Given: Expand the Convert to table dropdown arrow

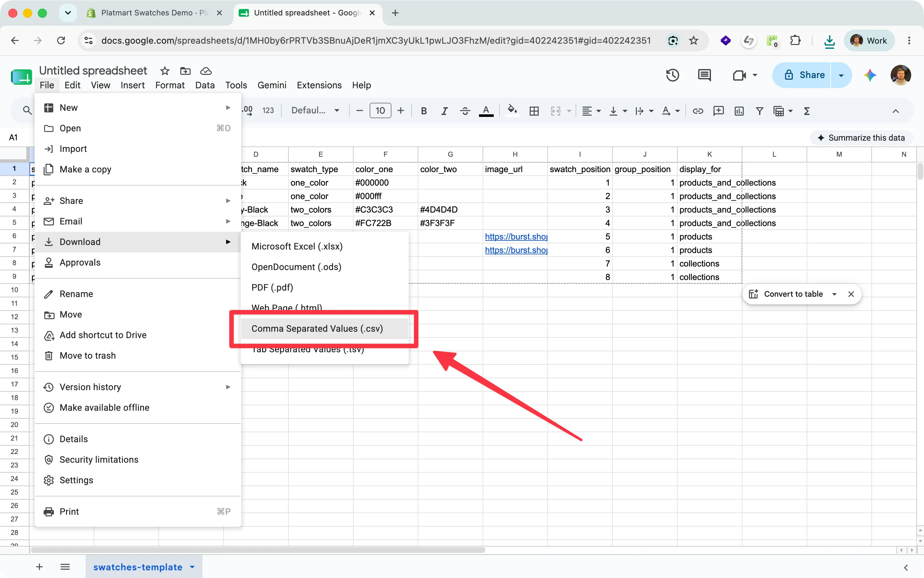Looking at the screenshot, I should click(834, 294).
